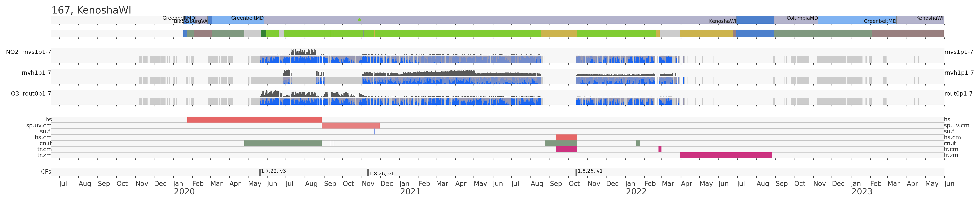Click the thin blue su.fl marker
Image resolution: width=980 pixels, height=202 pixels.
tap(374, 132)
